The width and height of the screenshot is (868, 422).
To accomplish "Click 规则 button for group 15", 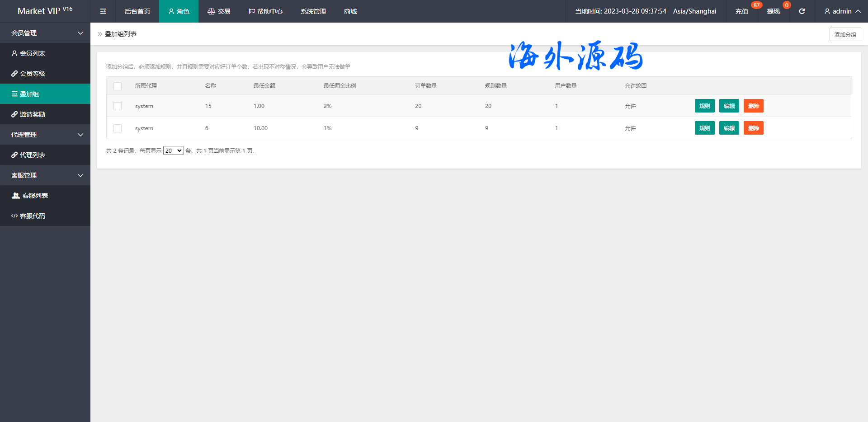I will [x=704, y=106].
